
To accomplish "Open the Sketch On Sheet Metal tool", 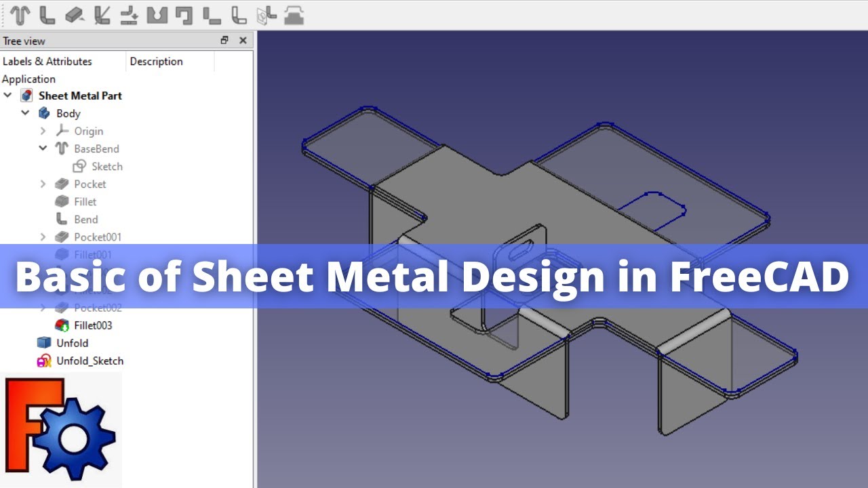I will pos(267,14).
